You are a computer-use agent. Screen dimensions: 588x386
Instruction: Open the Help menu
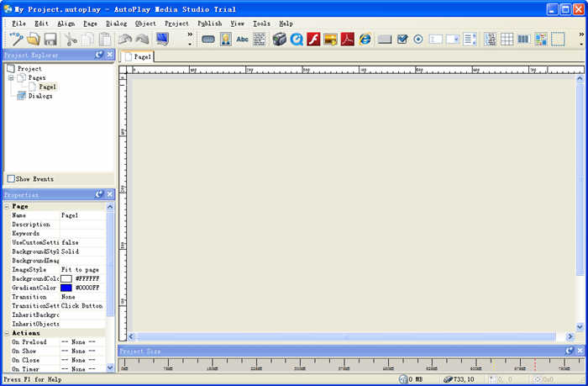(x=286, y=24)
